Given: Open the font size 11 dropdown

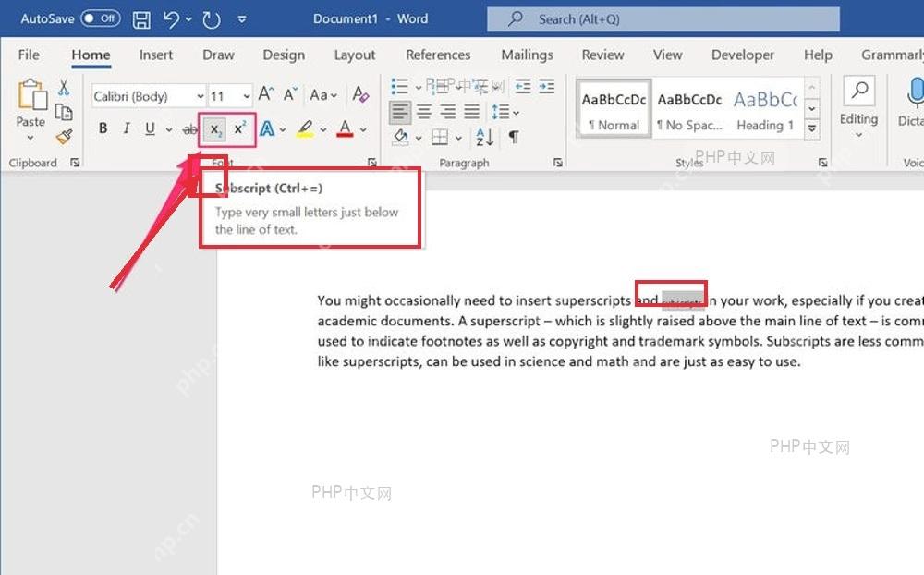Looking at the screenshot, I should coord(247,95).
